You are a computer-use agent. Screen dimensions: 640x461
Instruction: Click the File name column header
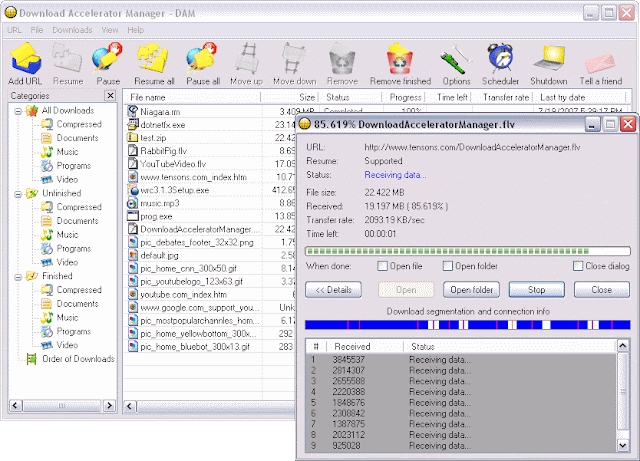(x=192, y=98)
